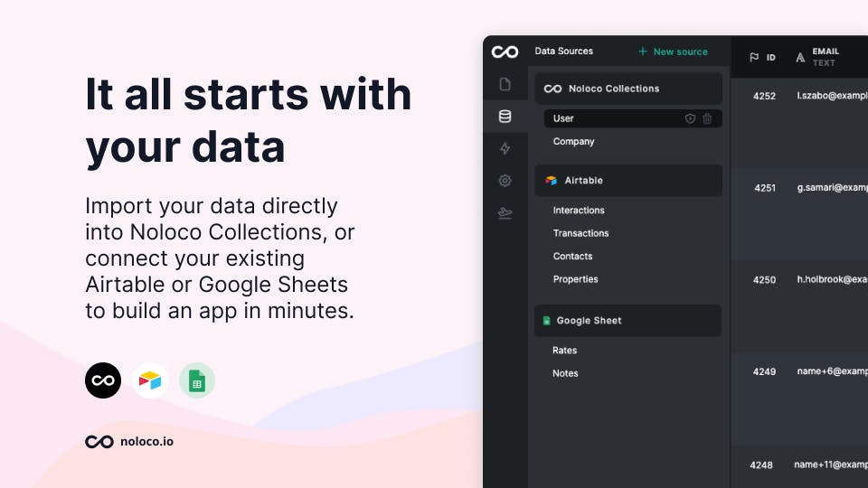This screenshot has width=868, height=488.
Task: Open the gear settings icon in sidebar
Action: [x=505, y=181]
